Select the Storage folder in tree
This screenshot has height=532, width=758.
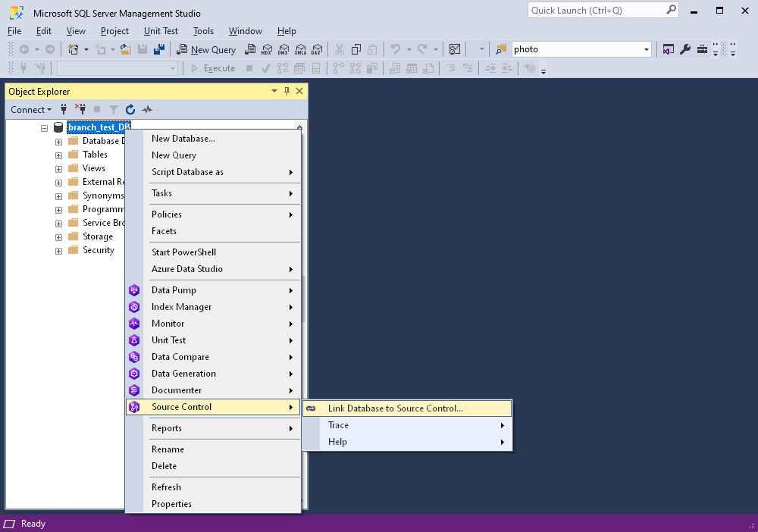[98, 236]
